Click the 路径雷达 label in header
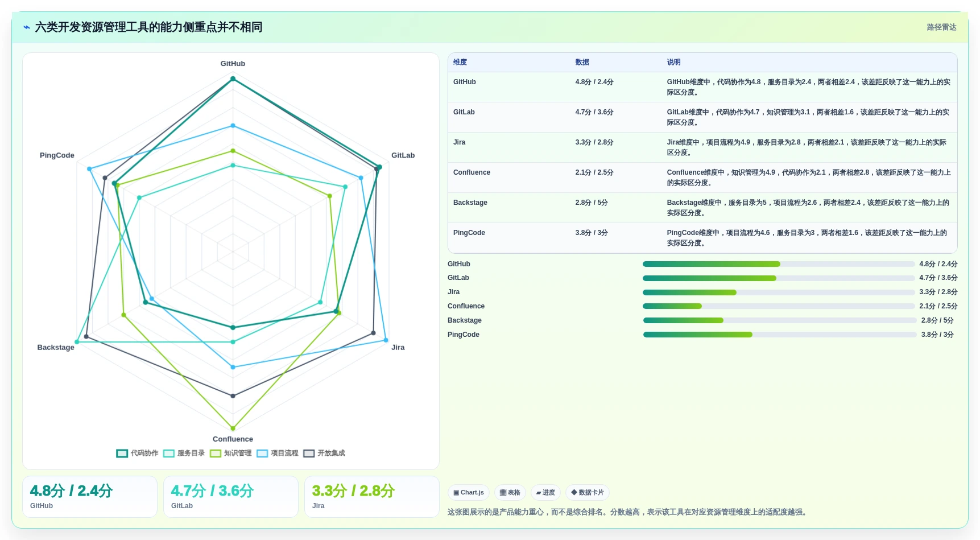This screenshot has height=540, width=980. coord(941,27)
